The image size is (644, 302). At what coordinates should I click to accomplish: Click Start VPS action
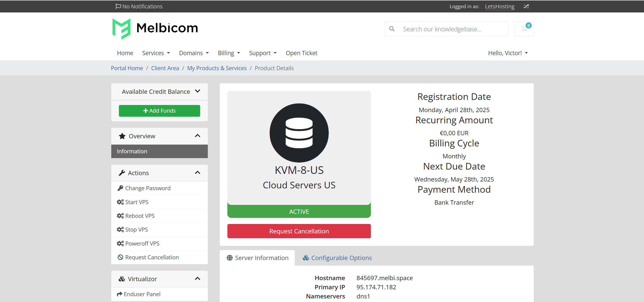[x=160, y=202]
